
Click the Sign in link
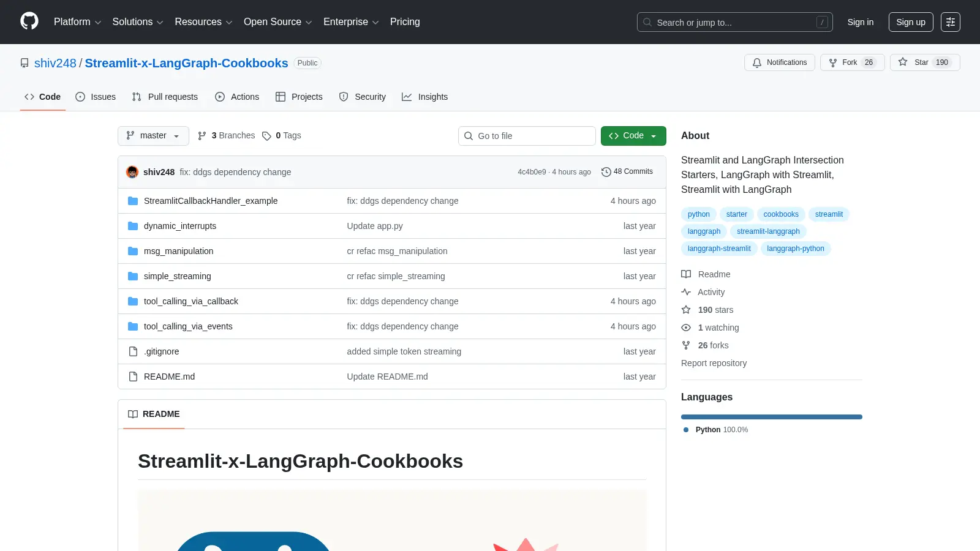pos(861,22)
